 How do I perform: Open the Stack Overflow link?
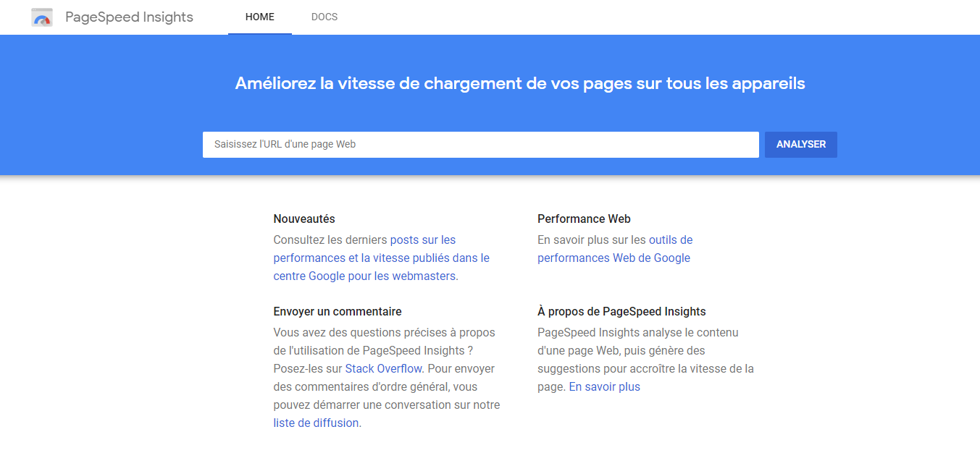383,368
